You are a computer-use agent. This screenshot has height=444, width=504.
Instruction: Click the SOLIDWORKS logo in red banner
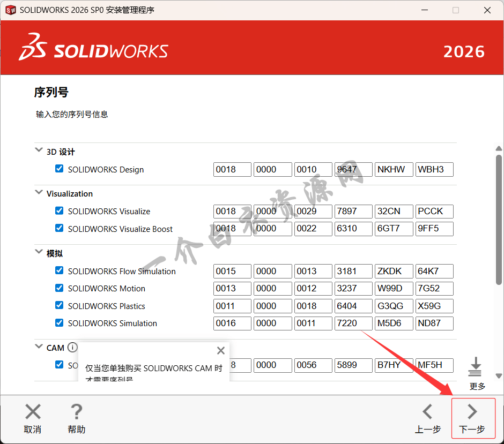pyautogui.click(x=94, y=48)
